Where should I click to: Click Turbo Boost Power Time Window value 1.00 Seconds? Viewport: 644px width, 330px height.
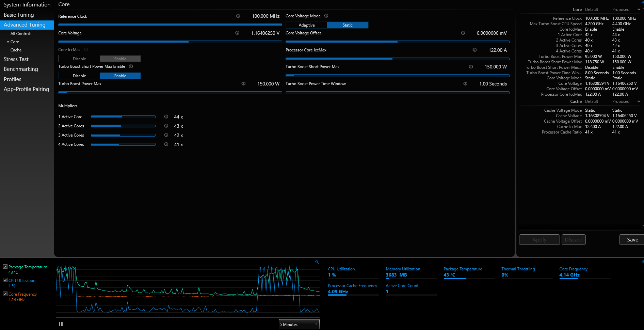point(493,84)
